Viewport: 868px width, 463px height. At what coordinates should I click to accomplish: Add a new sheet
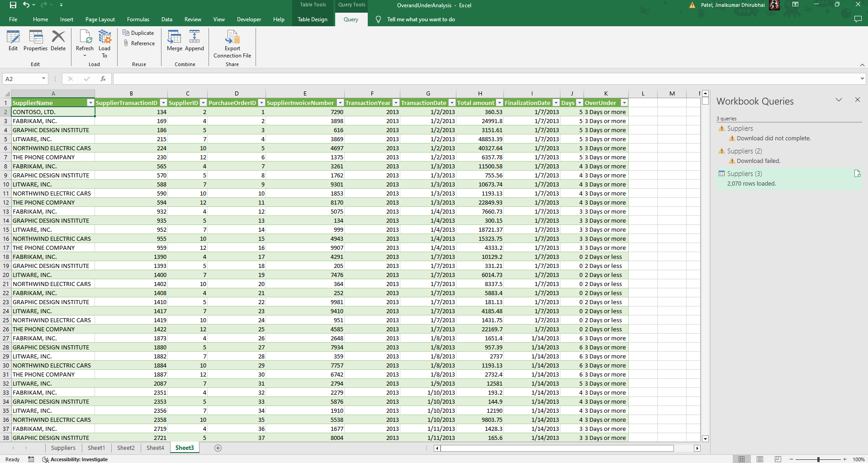[x=218, y=448]
